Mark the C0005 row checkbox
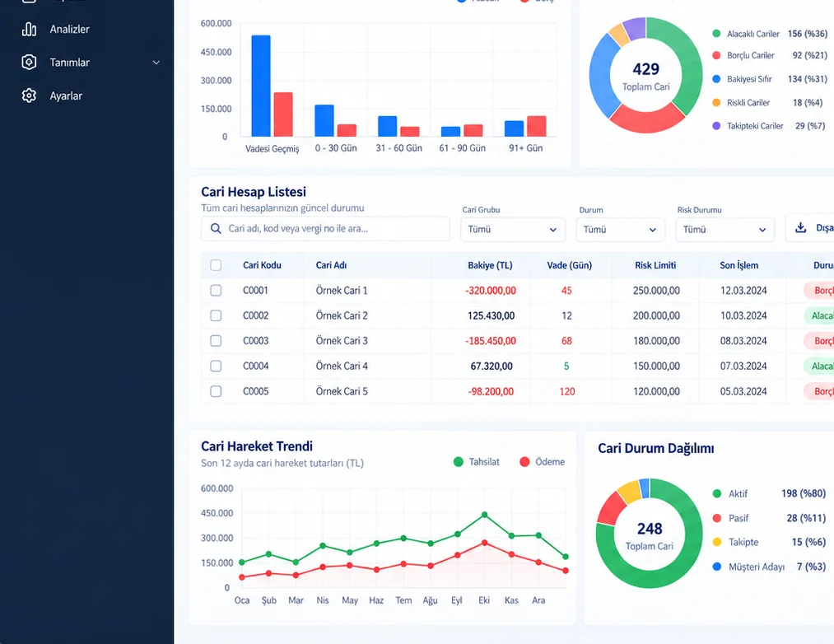This screenshot has height=644, width=834. [x=216, y=391]
